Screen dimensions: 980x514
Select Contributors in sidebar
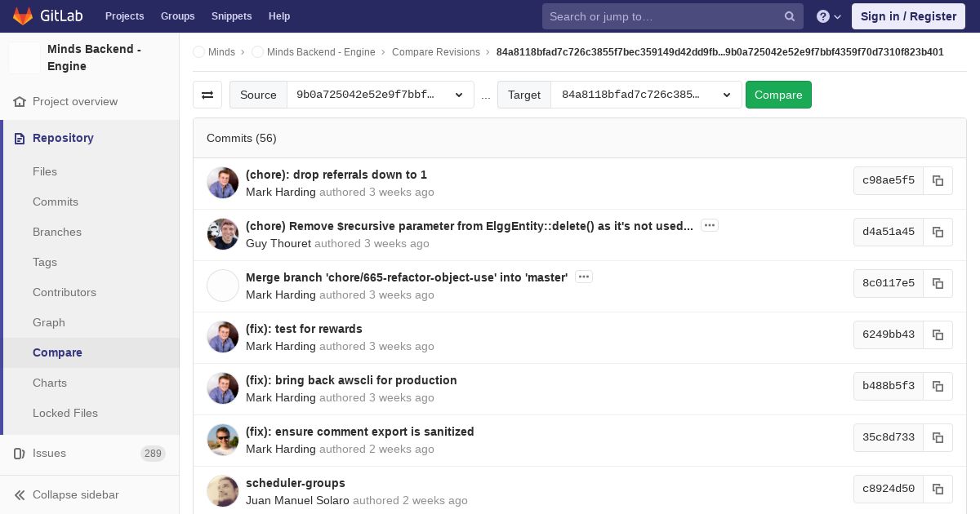65,293
